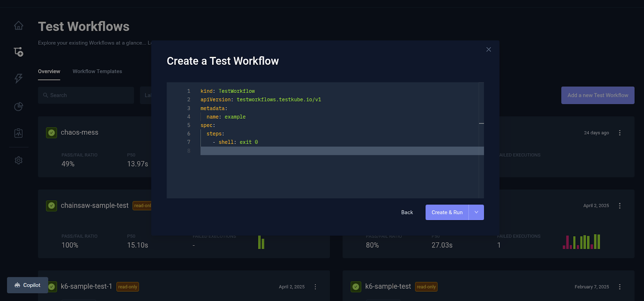Click the 80% pass/fail ratio value
Screen dimensions: 644x301
click(x=372, y=245)
